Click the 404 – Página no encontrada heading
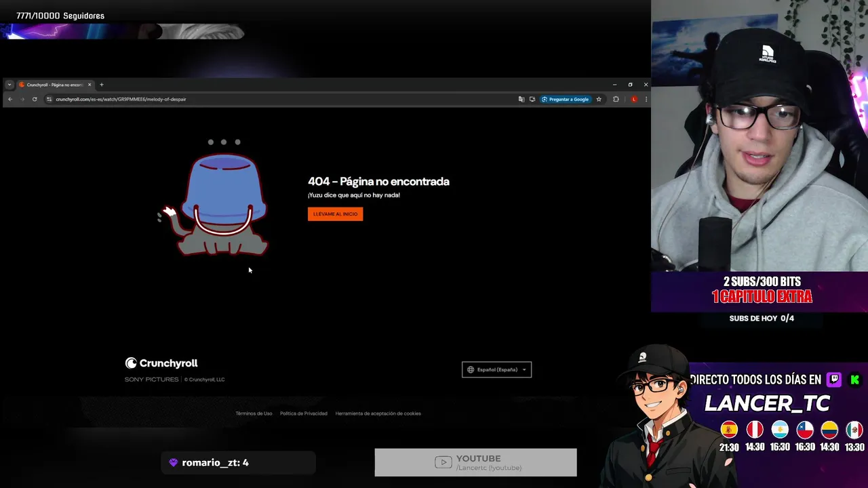Viewport: 868px width, 488px height. (x=378, y=181)
